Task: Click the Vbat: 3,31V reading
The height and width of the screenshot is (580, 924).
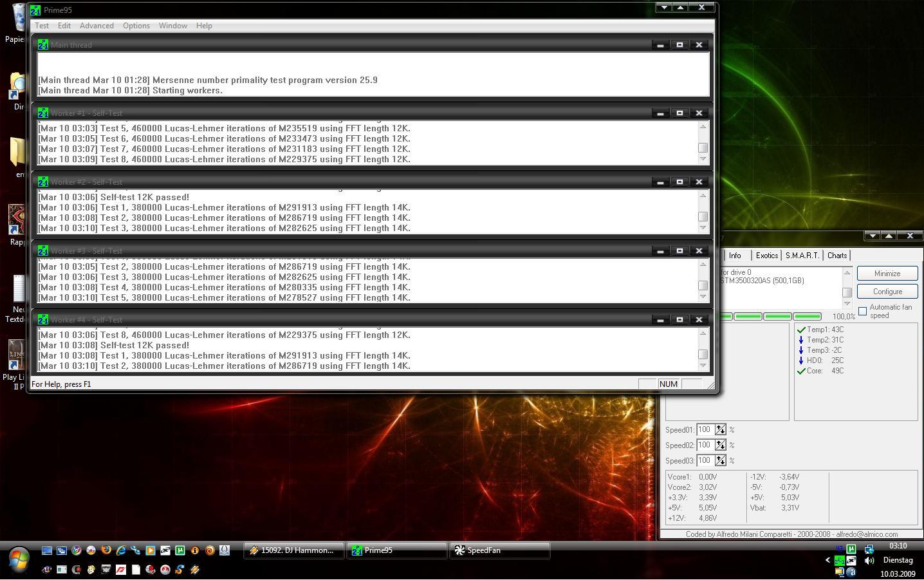Action: 775,508
